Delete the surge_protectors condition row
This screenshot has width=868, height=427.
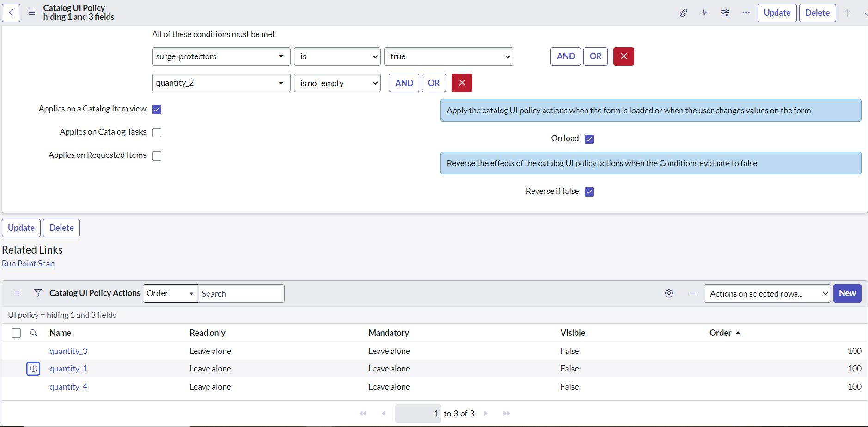(x=623, y=56)
